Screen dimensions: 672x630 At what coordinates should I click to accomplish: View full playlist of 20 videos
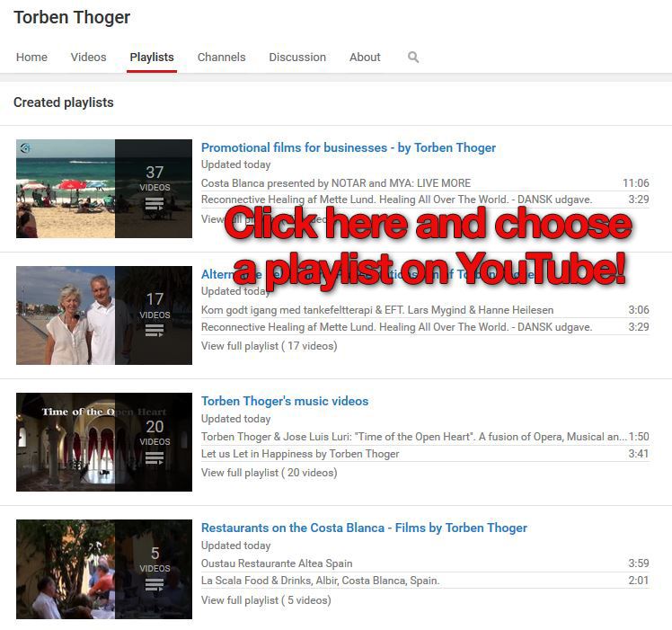point(270,473)
